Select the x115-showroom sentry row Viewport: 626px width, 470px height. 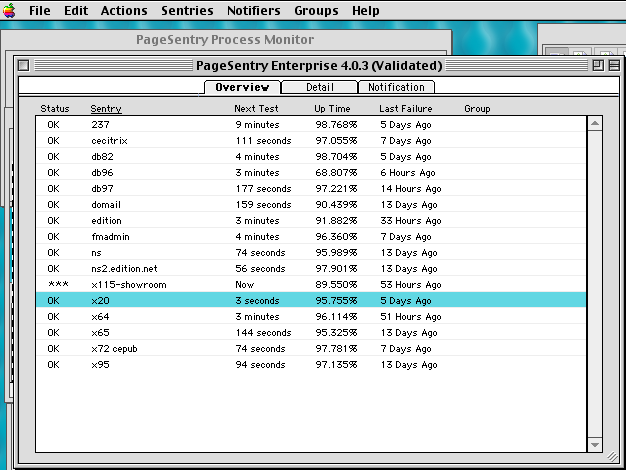pos(128,284)
